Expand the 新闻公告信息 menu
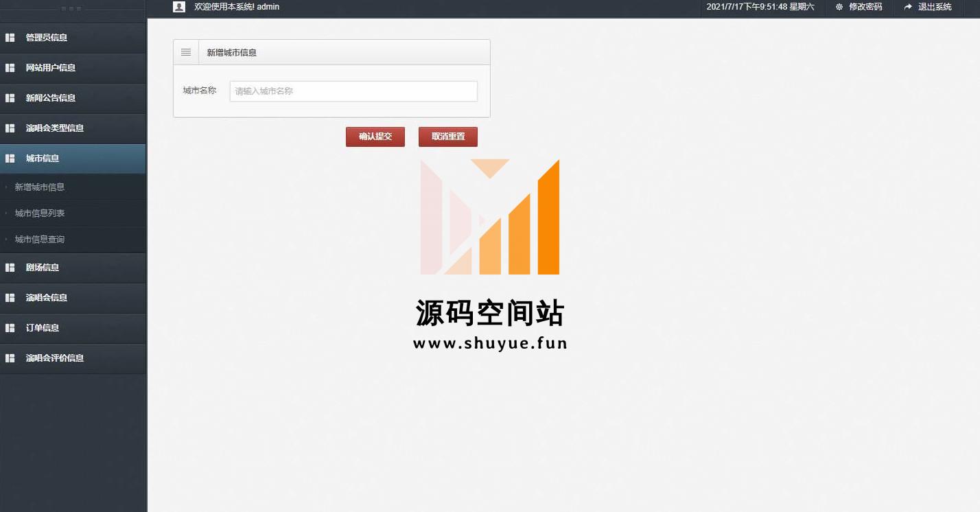The image size is (980, 512). pyautogui.click(x=73, y=98)
